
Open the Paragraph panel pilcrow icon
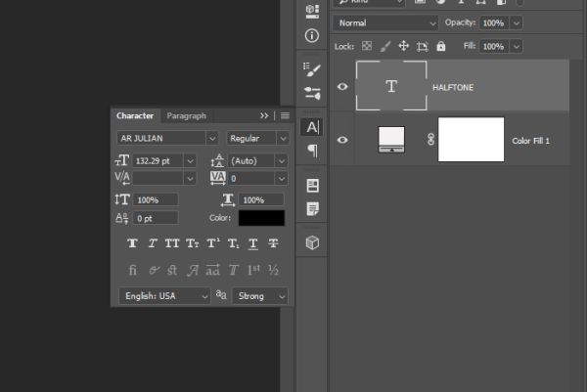tap(312, 151)
